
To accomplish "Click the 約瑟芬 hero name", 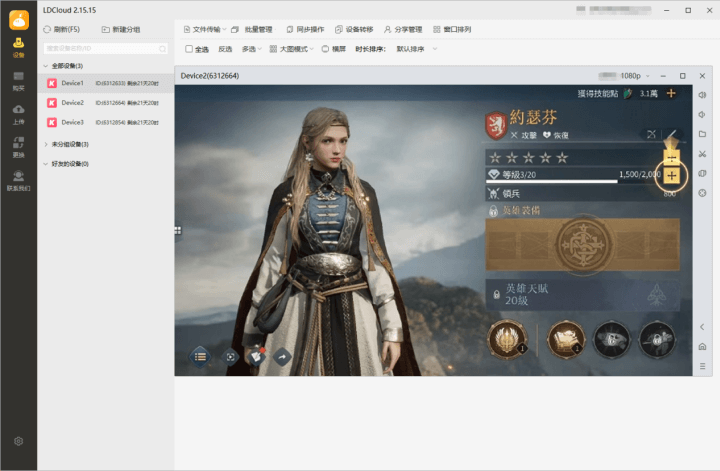I will [x=533, y=118].
